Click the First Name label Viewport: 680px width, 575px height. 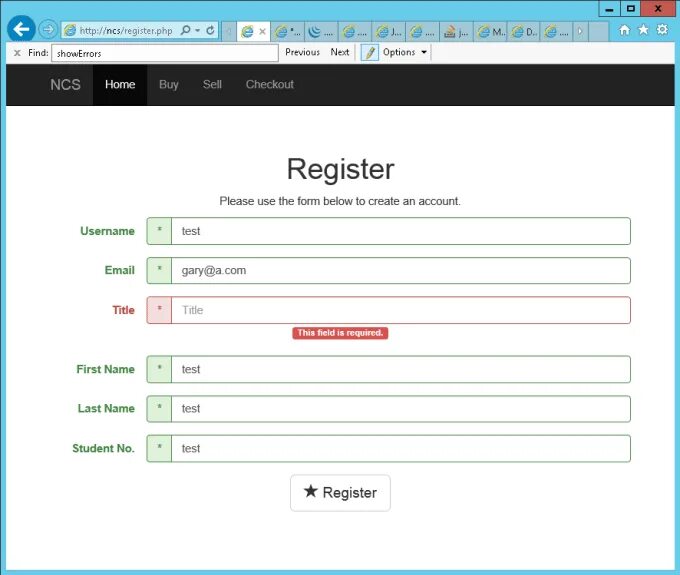(105, 369)
